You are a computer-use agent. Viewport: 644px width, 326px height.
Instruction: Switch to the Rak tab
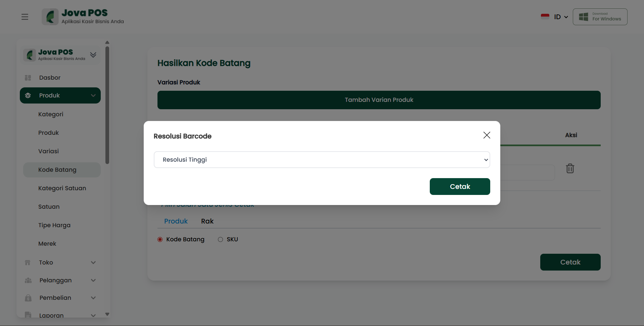[207, 221]
